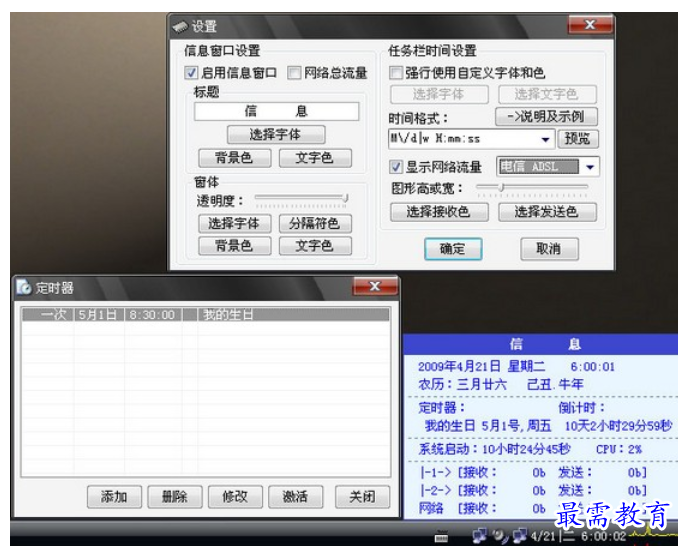Click the 8:30:00 time cell
The height and width of the screenshot is (546, 678).
coord(153,314)
